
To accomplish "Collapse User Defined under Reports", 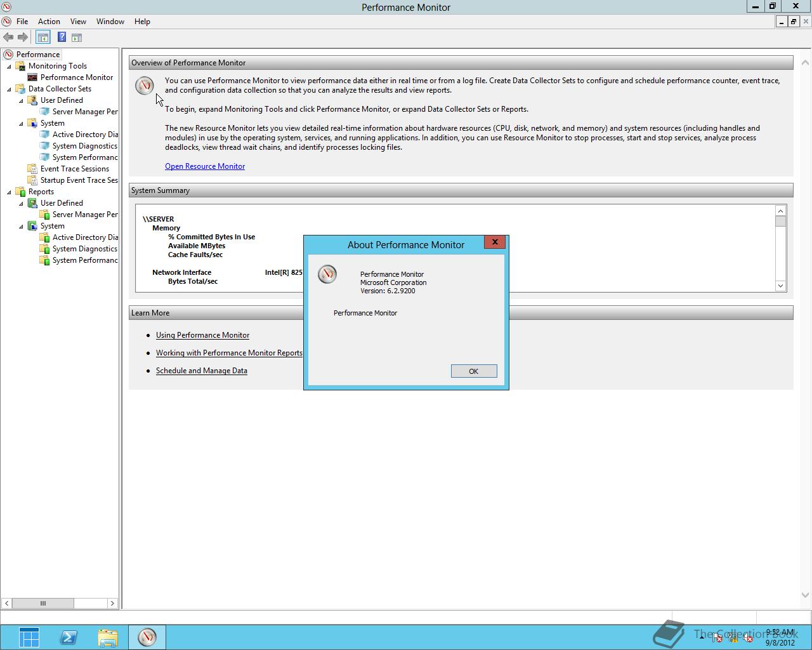I will tap(21, 204).
